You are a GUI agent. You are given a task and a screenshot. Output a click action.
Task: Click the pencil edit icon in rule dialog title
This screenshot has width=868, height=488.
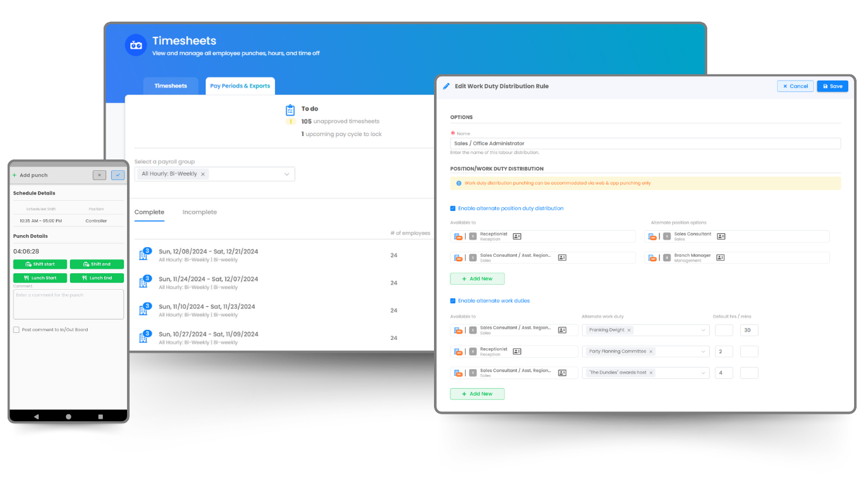446,86
